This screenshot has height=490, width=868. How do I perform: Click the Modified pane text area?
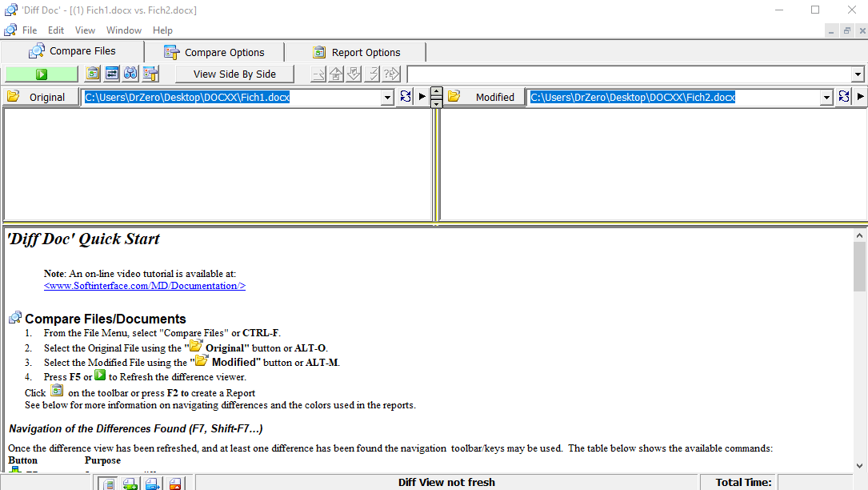[654, 165]
